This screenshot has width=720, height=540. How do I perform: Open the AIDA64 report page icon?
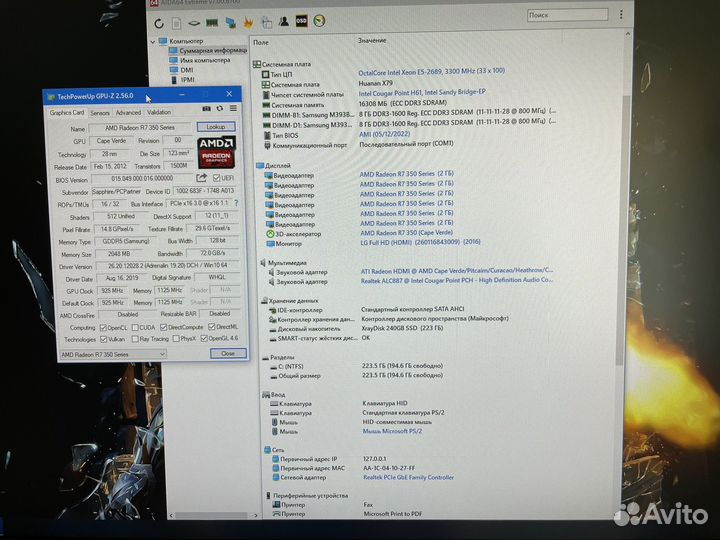click(176, 23)
